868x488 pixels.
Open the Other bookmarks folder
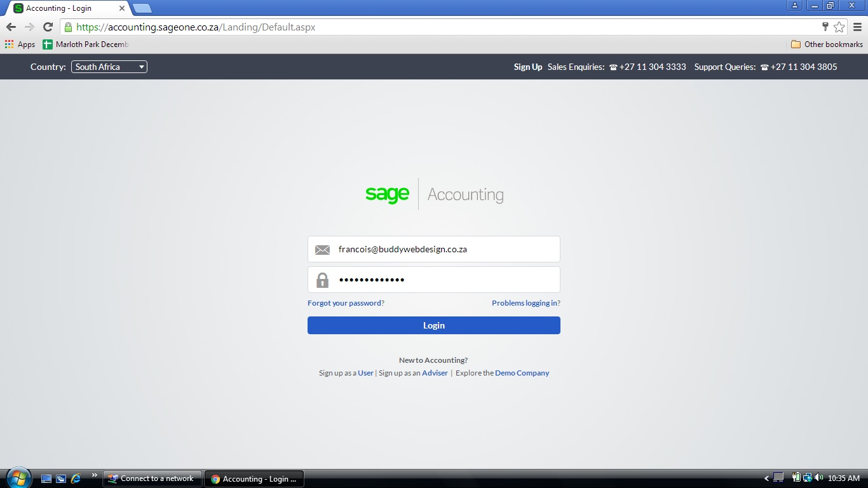(x=827, y=44)
